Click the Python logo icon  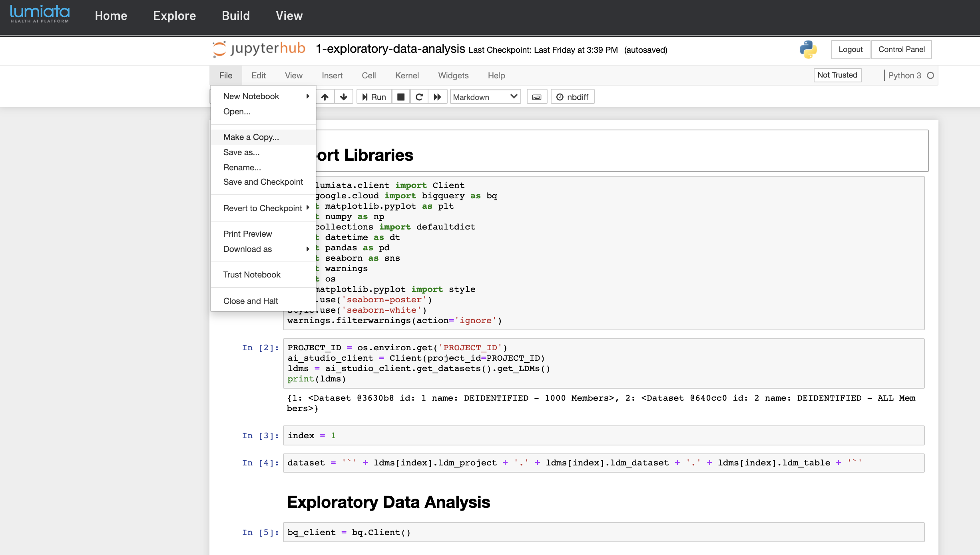tap(808, 50)
